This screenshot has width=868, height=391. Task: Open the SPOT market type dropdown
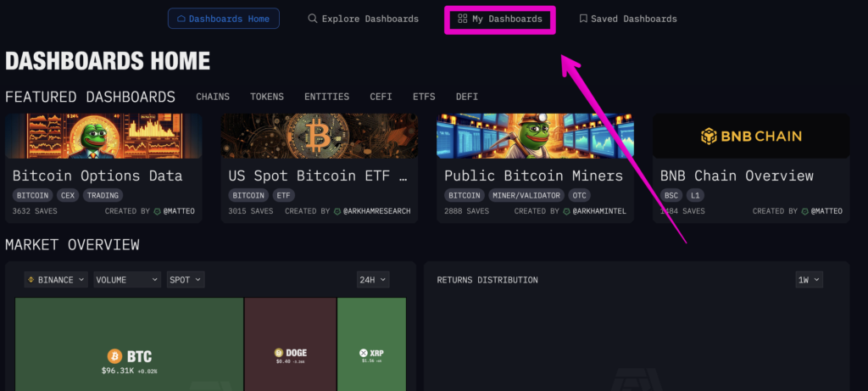point(185,279)
